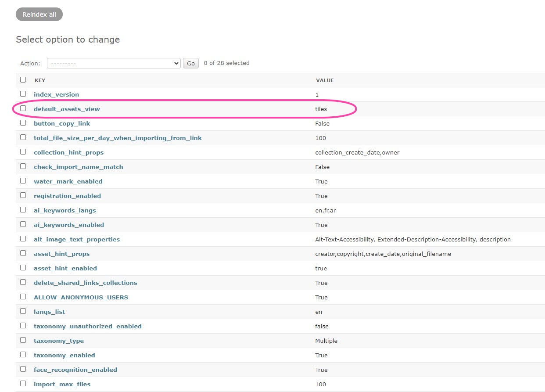
Task: Click the Go button
Action: coord(191,63)
